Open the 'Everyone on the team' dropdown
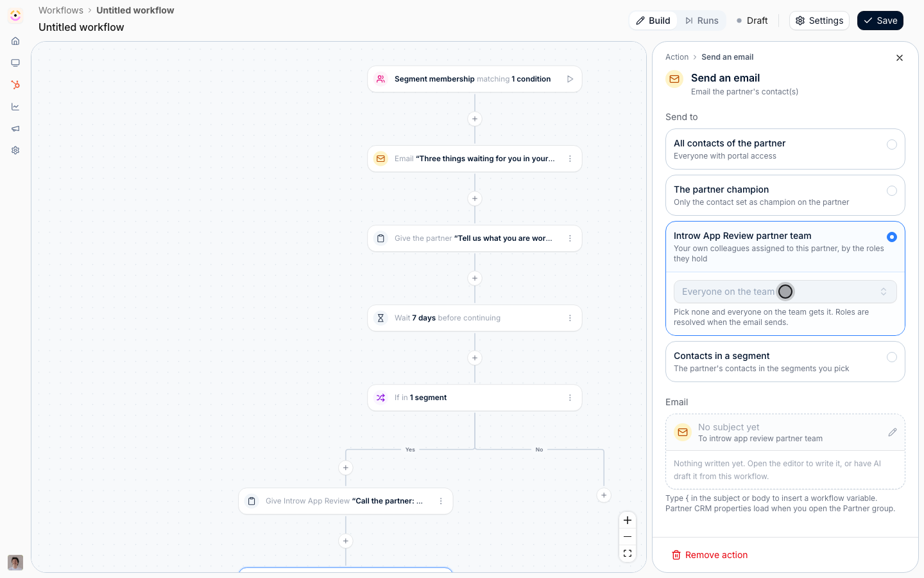Screen dimensions: 924x578 tap(785, 292)
